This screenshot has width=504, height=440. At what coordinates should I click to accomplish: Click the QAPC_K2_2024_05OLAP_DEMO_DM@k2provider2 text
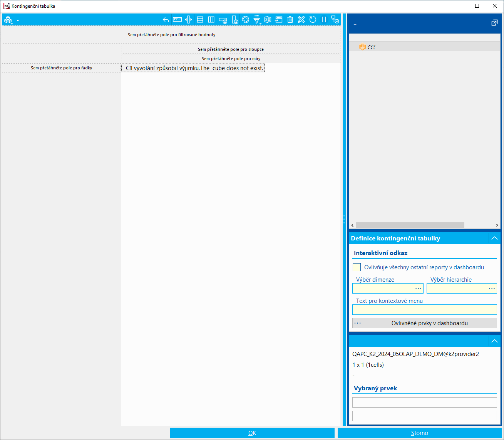[x=416, y=354]
